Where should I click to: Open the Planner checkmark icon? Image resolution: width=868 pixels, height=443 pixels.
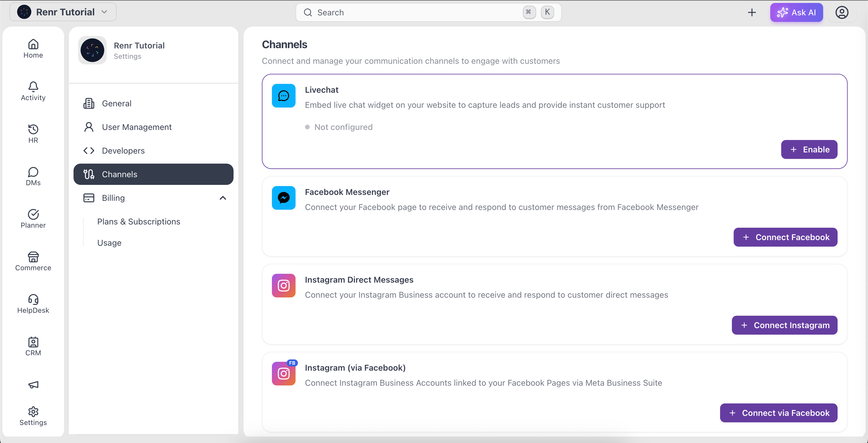[33, 214]
